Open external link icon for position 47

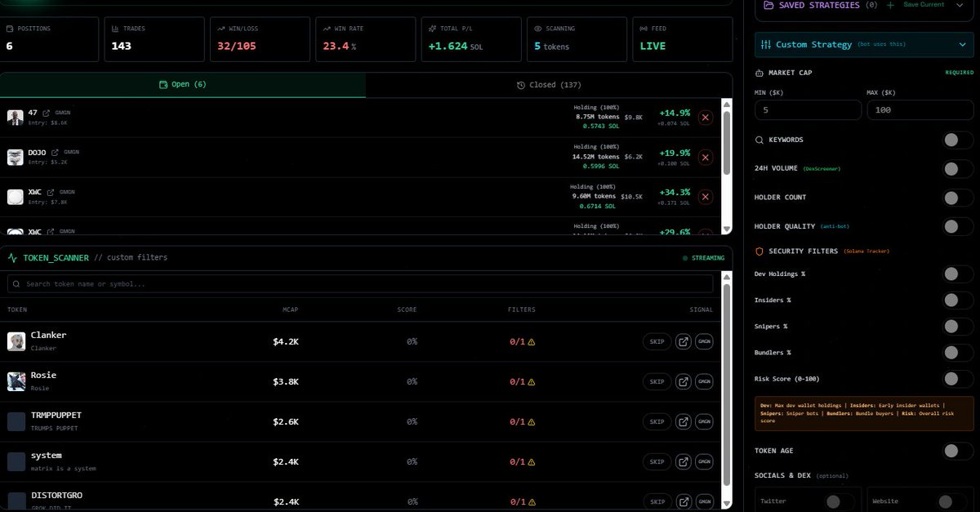[x=47, y=113]
